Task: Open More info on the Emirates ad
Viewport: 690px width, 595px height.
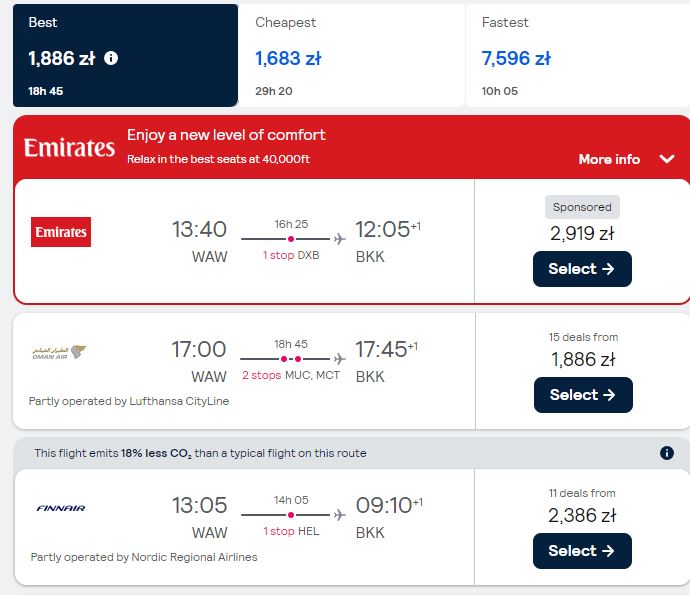Action: coord(609,159)
